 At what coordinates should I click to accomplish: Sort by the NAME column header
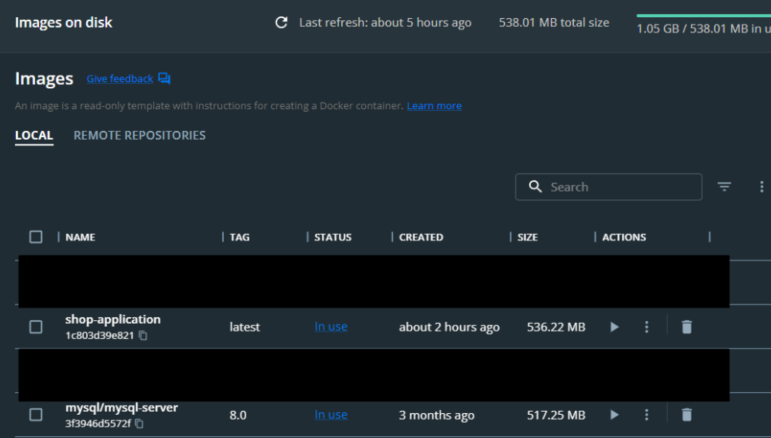(x=80, y=237)
